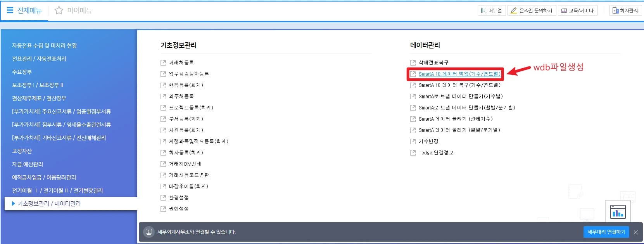Select 자동전표 수집 및 미처리 현황 menu

click(x=44, y=45)
